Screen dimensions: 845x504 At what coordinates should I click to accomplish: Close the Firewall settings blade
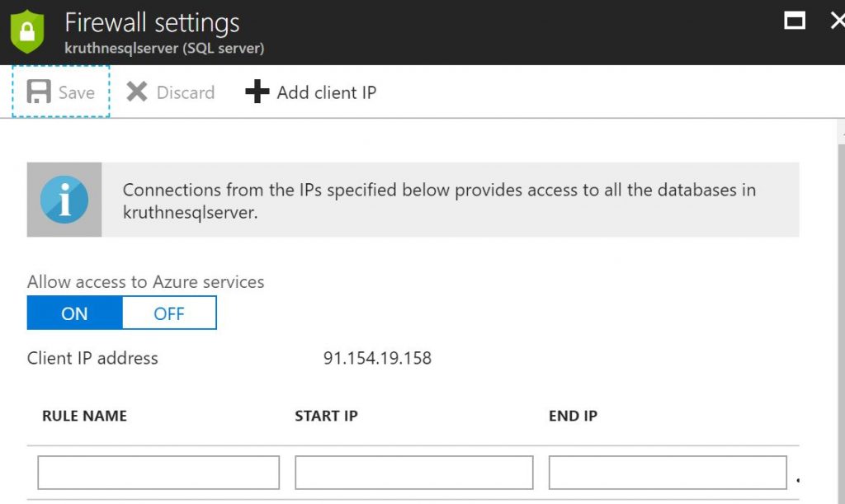(837, 21)
